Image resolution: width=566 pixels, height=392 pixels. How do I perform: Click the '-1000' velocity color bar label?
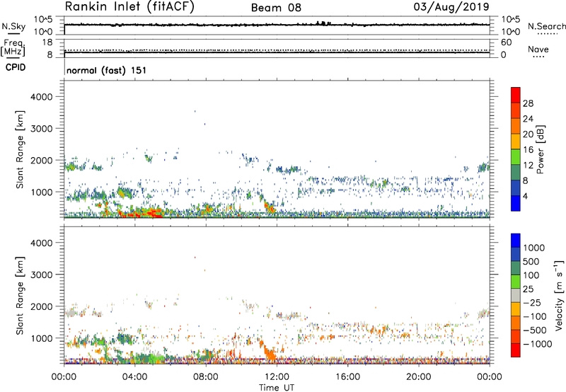pyautogui.click(x=538, y=344)
